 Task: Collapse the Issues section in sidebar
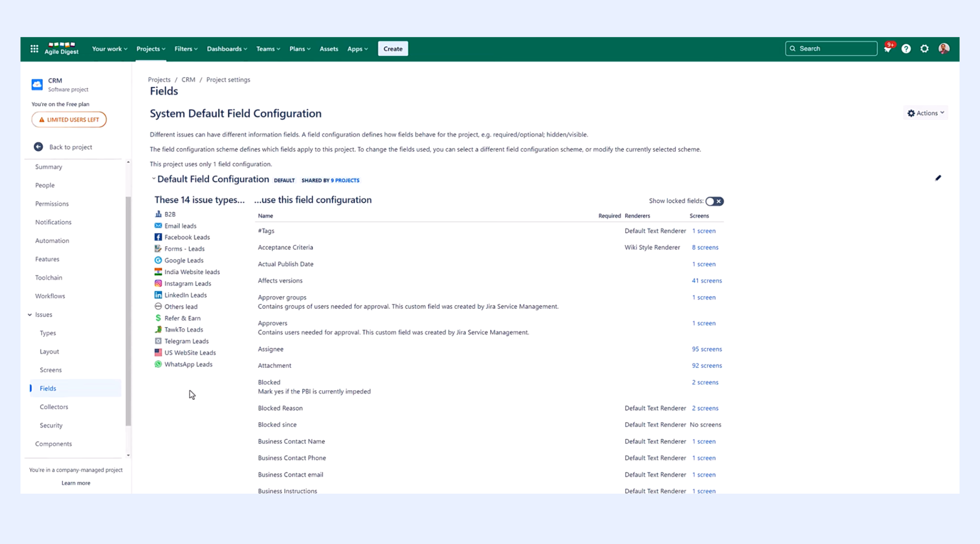tap(30, 315)
